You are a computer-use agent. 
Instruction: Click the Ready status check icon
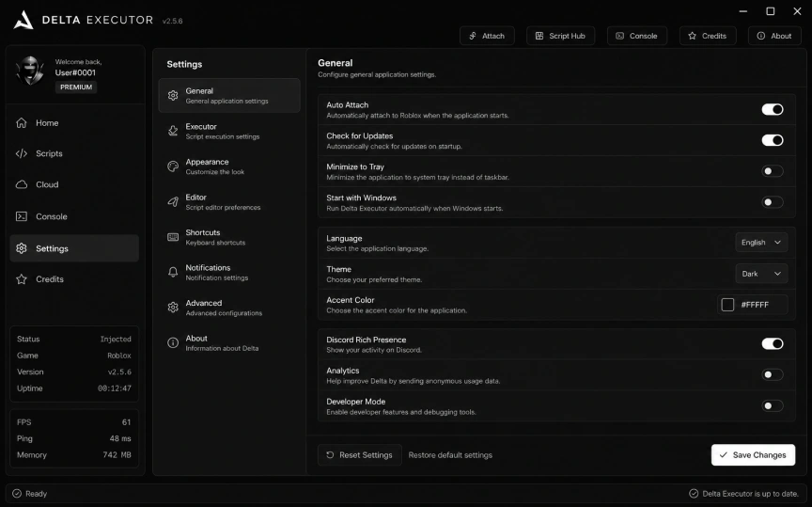17,493
